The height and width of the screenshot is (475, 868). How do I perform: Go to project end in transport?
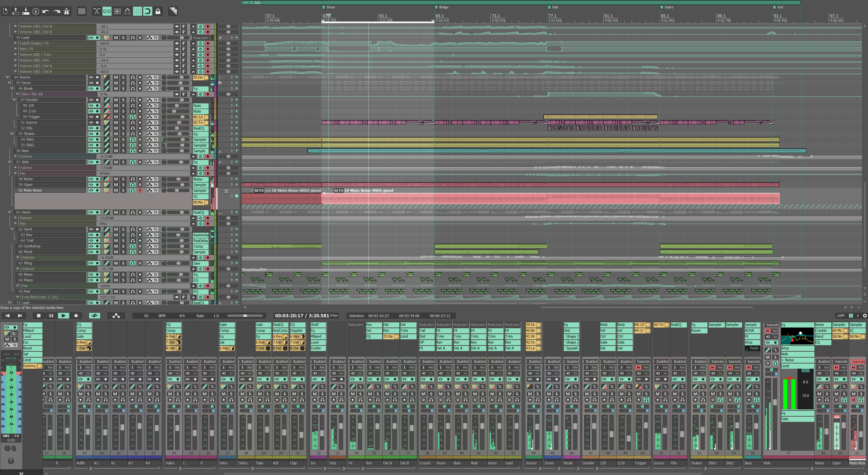coord(19,316)
